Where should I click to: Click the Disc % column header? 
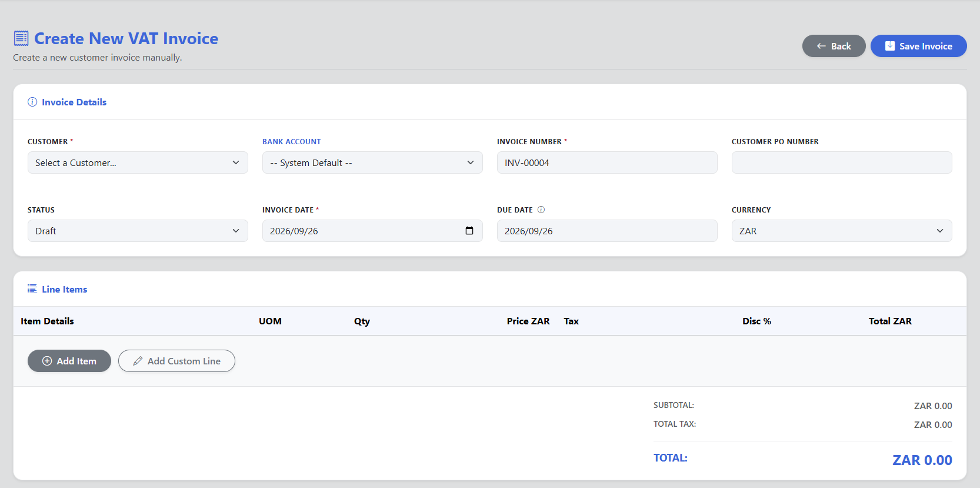(756, 321)
